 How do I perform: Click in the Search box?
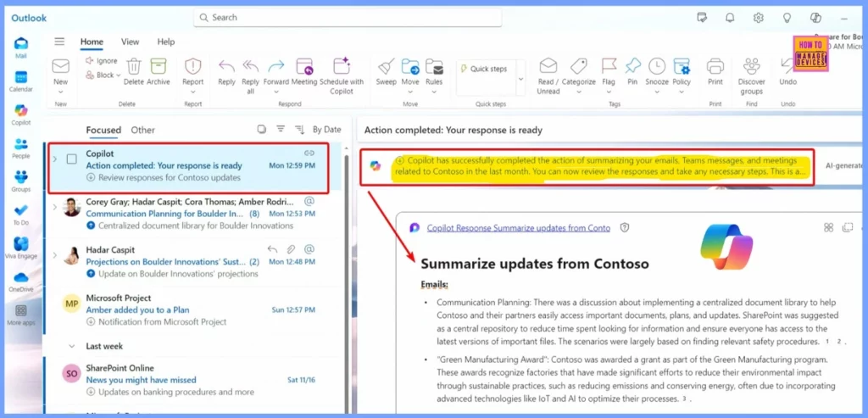[348, 17]
